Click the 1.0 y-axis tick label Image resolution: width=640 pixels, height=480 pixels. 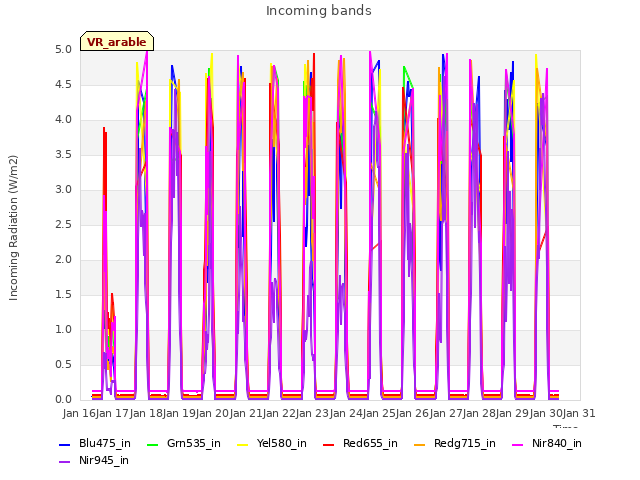(63, 330)
